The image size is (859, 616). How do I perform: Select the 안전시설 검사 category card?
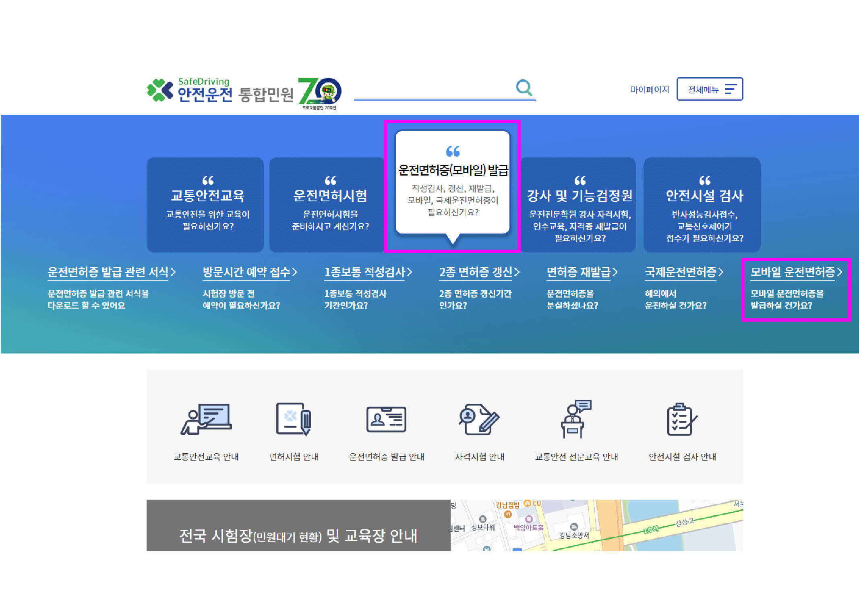coord(702,205)
